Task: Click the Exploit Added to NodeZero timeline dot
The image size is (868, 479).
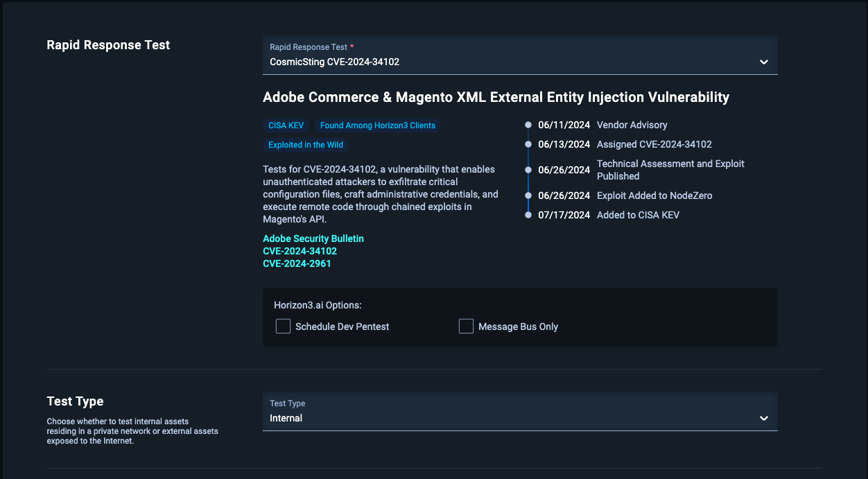Action: 528,195
